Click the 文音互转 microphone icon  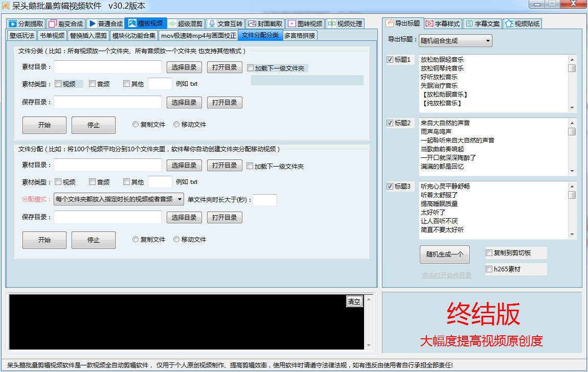point(212,24)
